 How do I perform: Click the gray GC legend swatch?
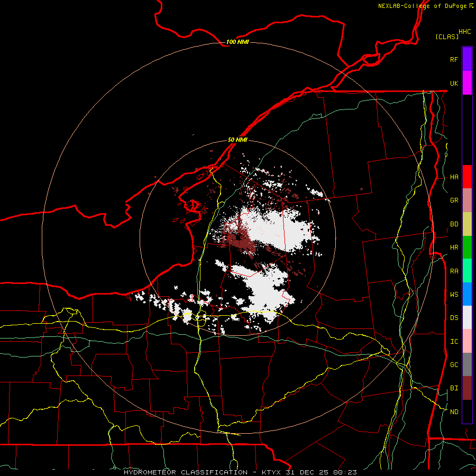click(x=467, y=364)
